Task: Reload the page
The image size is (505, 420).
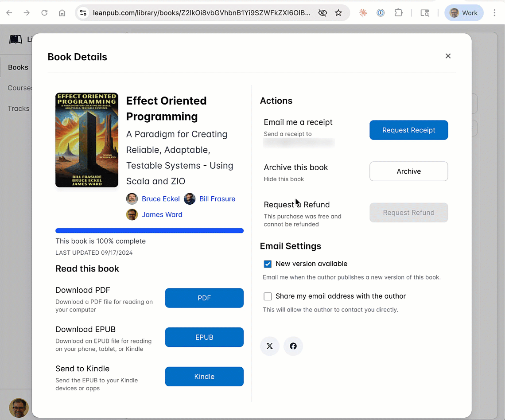Action: coord(44,13)
